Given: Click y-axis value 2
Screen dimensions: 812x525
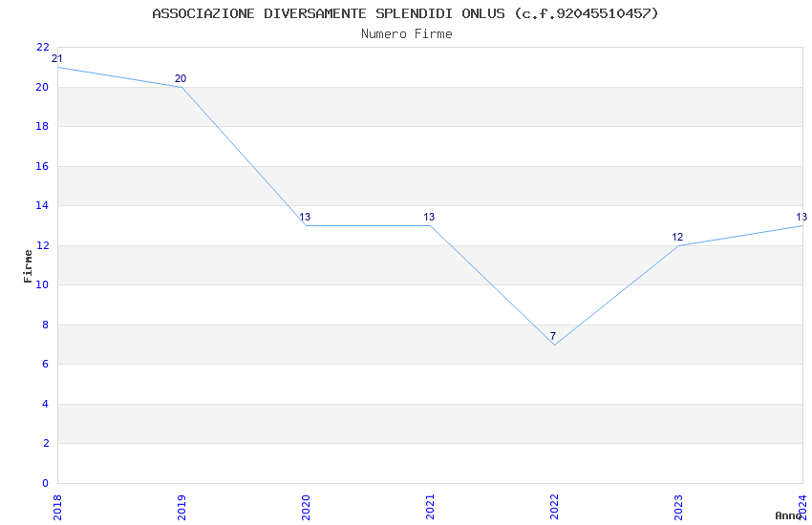Looking at the screenshot, I should click(46, 443).
